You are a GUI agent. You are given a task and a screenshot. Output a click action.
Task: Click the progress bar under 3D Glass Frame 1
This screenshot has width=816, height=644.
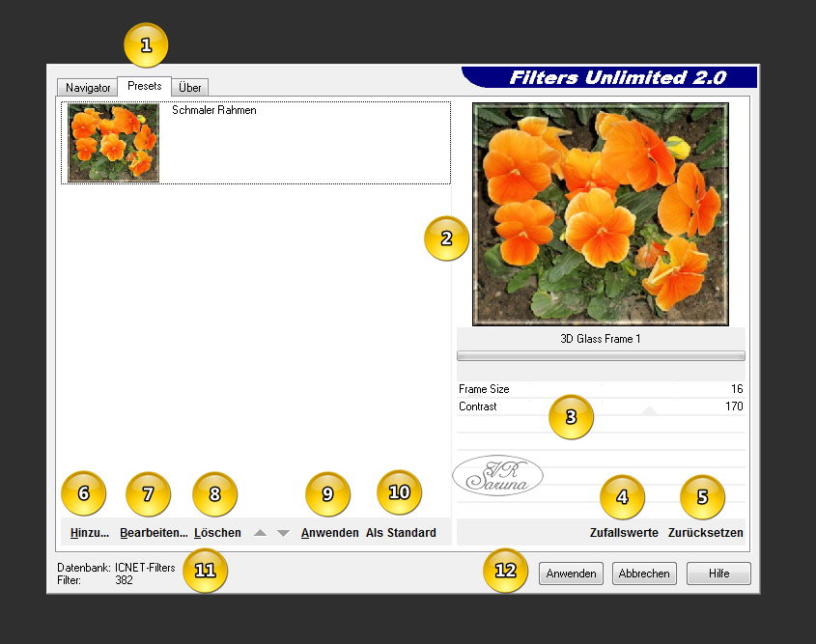[601, 356]
